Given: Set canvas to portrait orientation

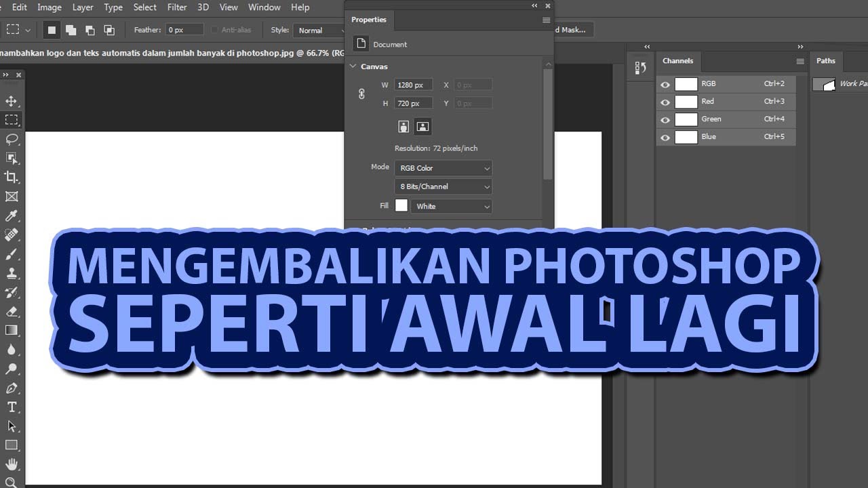Looking at the screenshot, I should click(x=403, y=126).
